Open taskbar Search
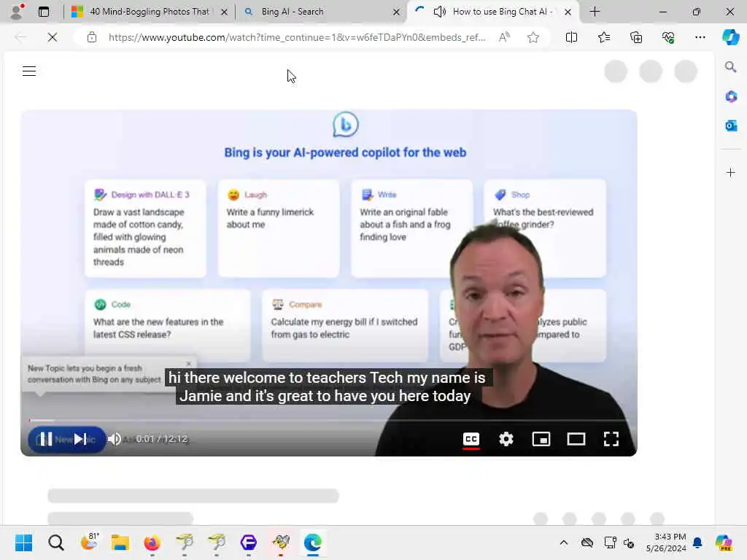The height and width of the screenshot is (560, 747). click(55, 542)
